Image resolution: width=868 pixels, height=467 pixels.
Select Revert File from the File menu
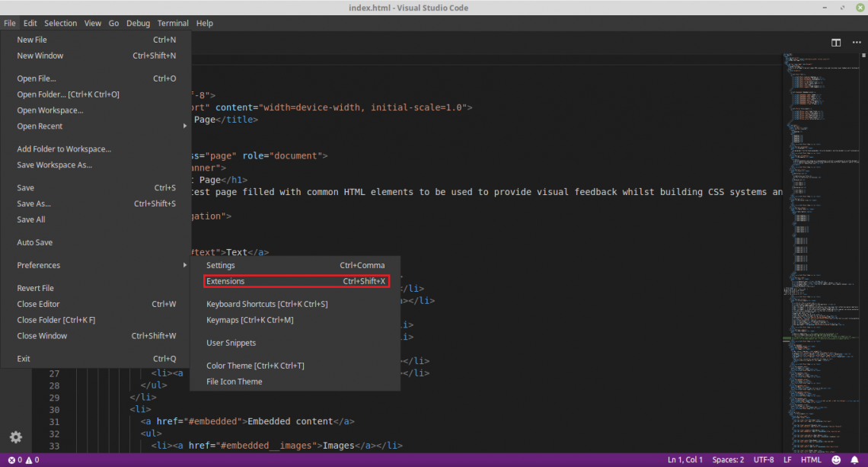[x=35, y=288]
